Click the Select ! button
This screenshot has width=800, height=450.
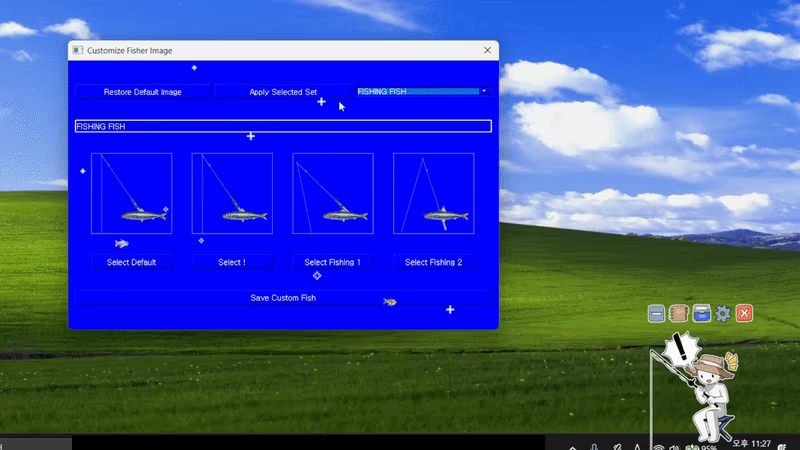pyautogui.click(x=232, y=262)
